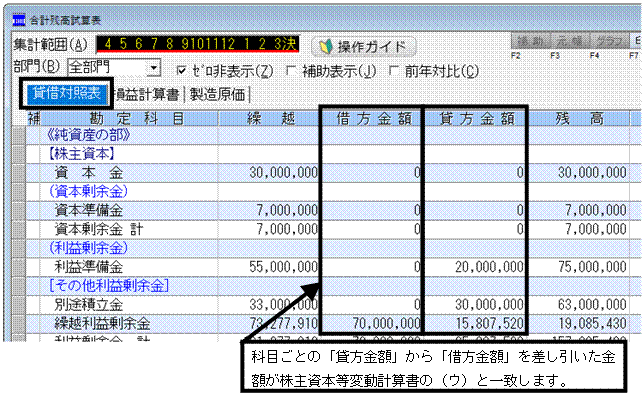This screenshot has width=642, height=398.
Task: Click 利益準備金 繰越 value 55,000,000
Action: coord(283,267)
